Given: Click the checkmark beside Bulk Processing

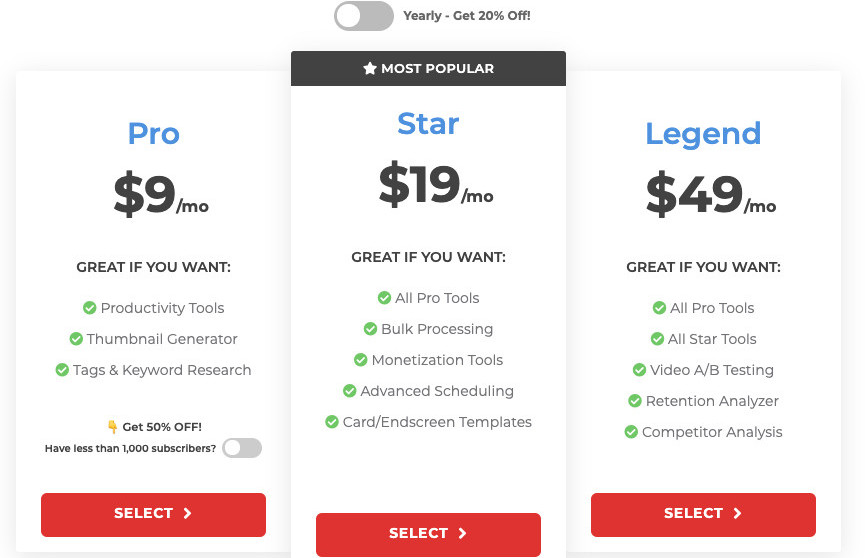Looking at the screenshot, I should click(370, 329).
